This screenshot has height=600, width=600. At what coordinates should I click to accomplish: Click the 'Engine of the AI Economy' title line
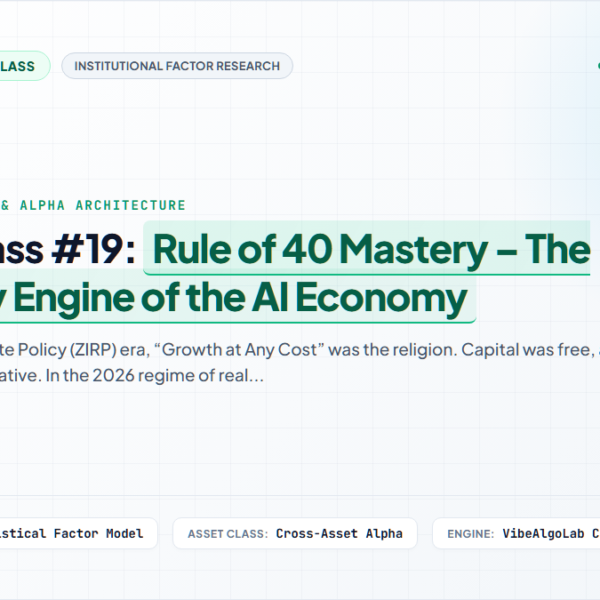click(x=238, y=297)
